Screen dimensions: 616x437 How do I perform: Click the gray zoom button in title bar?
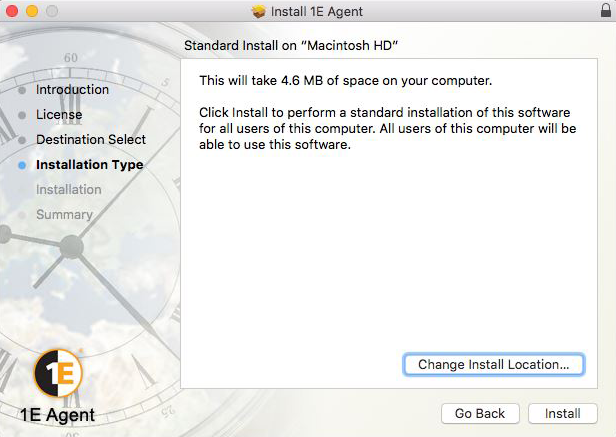(51, 11)
